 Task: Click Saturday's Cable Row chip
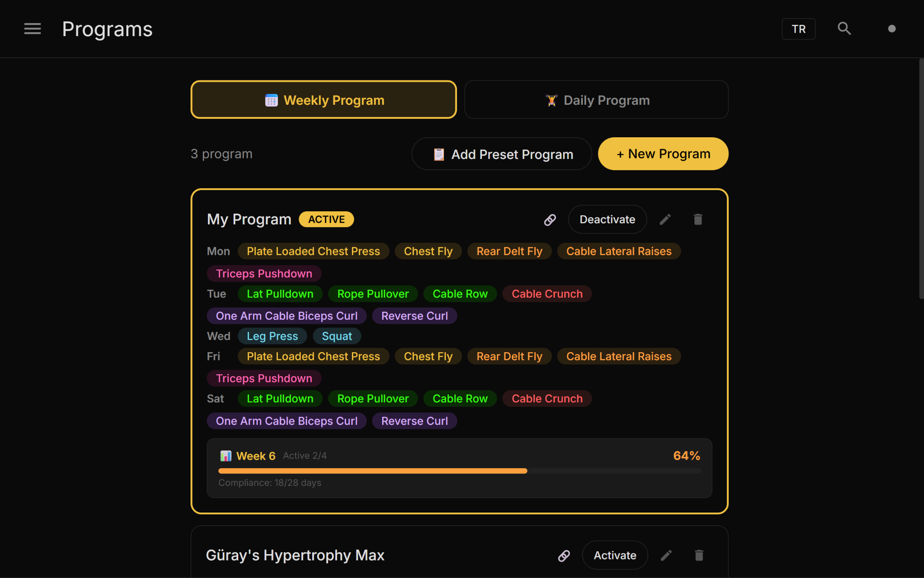pyautogui.click(x=460, y=399)
